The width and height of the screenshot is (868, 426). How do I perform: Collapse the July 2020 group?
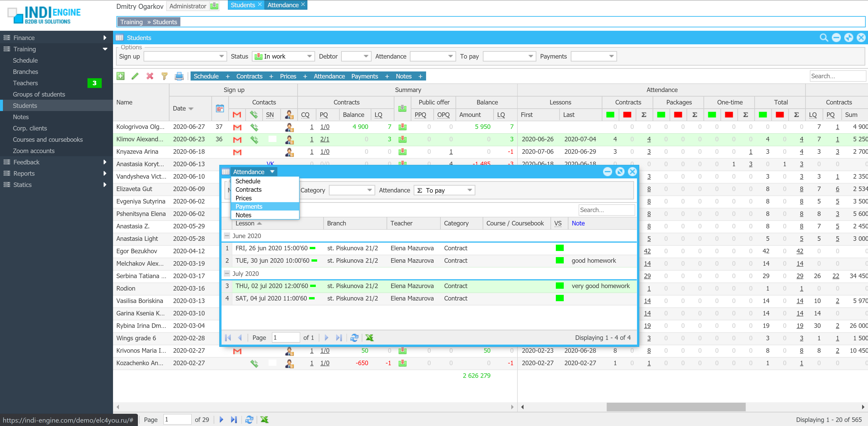[227, 274]
